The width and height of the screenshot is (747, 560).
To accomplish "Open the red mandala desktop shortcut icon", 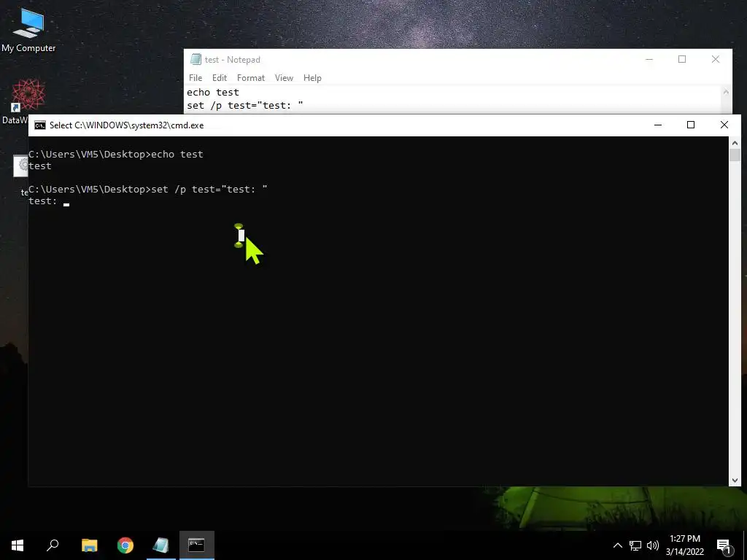I will (x=28, y=95).
